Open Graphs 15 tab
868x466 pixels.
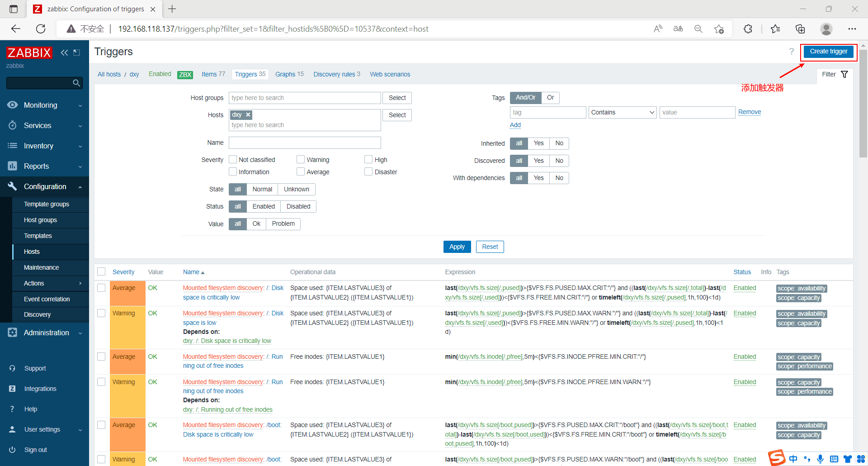(289, 74)
